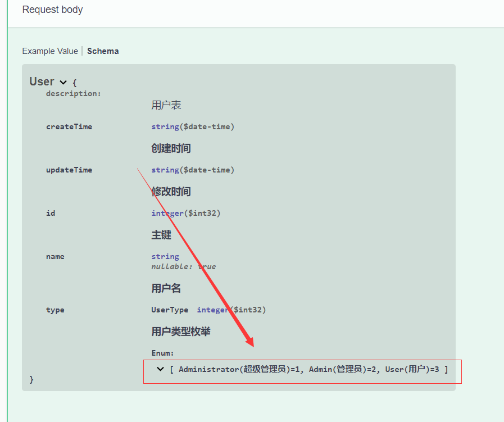Click the 用户表 description text
This screenshot has height=422, width=504.
click(x=166, y=105)
